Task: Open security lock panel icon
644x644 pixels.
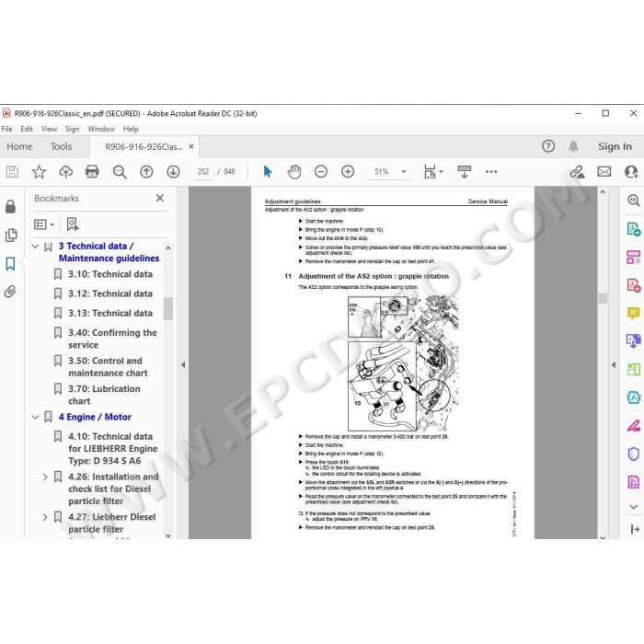Action: pos(10,206)
